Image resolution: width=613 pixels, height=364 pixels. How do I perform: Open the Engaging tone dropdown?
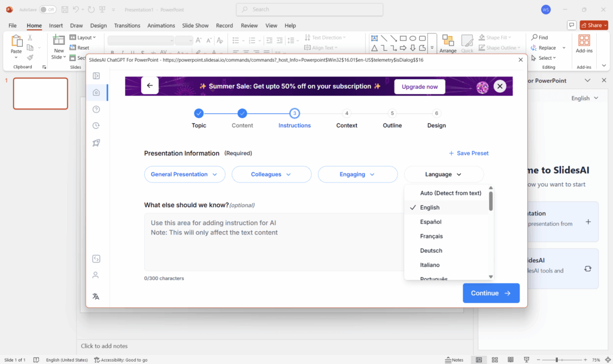point(357,174)
